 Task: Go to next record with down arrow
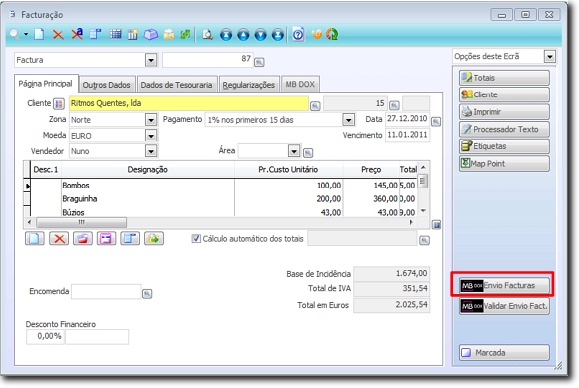pyautogui.click(x=261, y=35)
